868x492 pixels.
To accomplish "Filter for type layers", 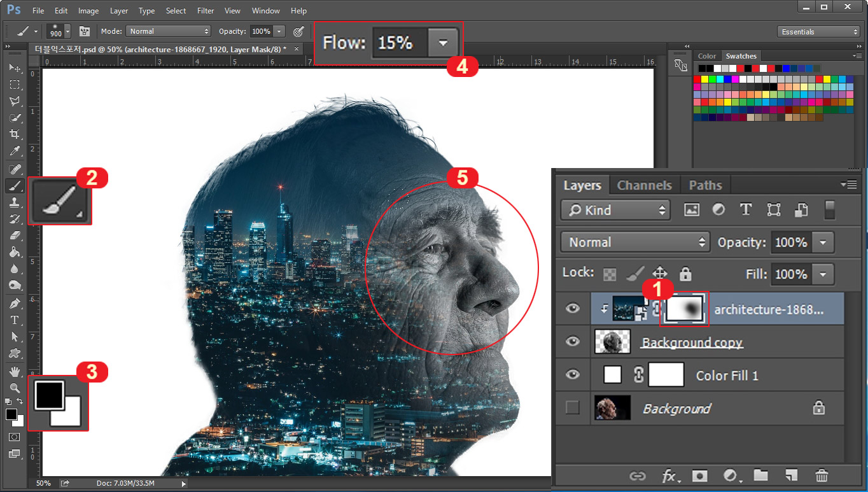I will (x=746, y=210).
